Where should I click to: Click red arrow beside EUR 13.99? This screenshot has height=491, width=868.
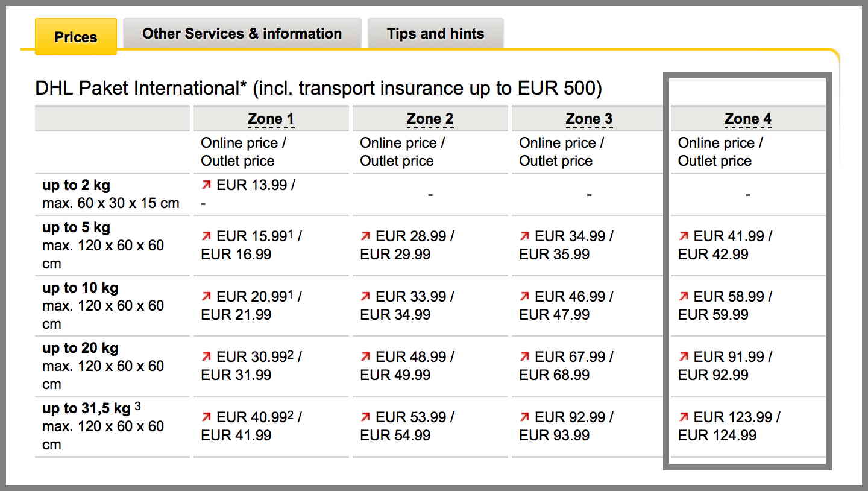[206, 185]
